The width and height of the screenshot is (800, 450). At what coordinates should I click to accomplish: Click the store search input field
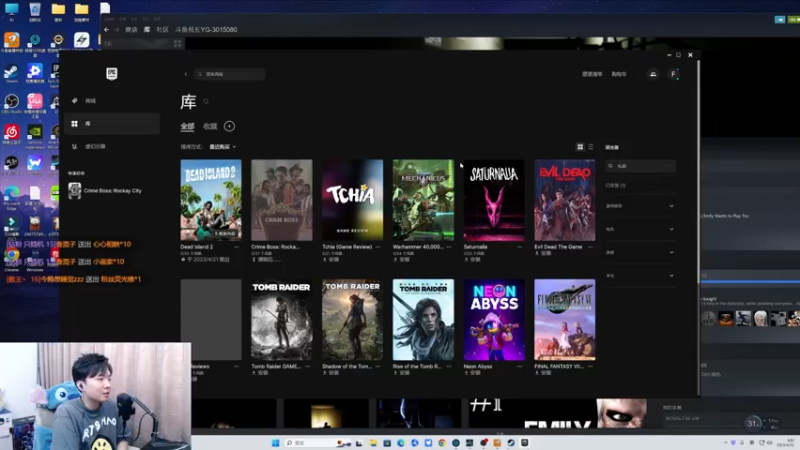coord(230,74)
